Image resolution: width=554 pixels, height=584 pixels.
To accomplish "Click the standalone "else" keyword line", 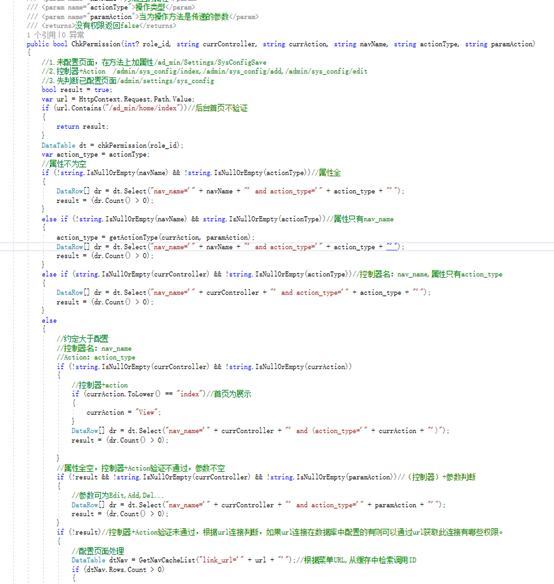I will click(49, 320).
